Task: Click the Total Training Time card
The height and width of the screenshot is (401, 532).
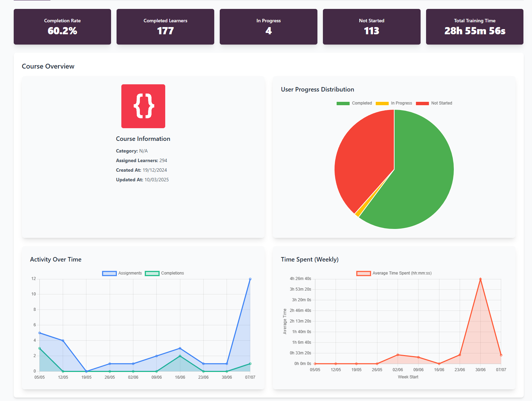Action: point(474,27)
